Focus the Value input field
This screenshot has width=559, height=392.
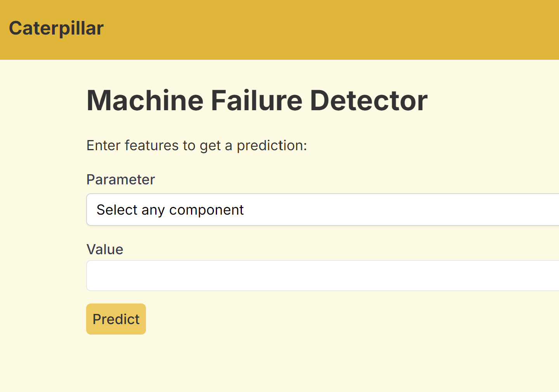[323, 276]
